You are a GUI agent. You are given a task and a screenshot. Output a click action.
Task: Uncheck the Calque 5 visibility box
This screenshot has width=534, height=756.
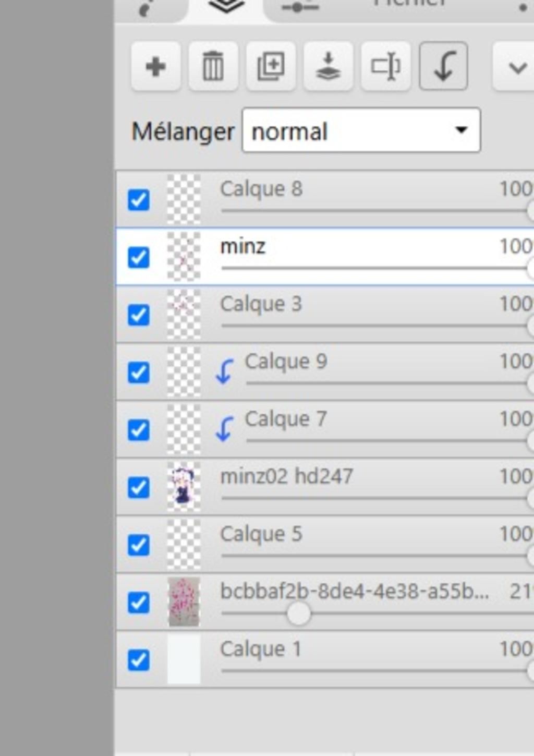pyautogui.click(x=139, y=545)
